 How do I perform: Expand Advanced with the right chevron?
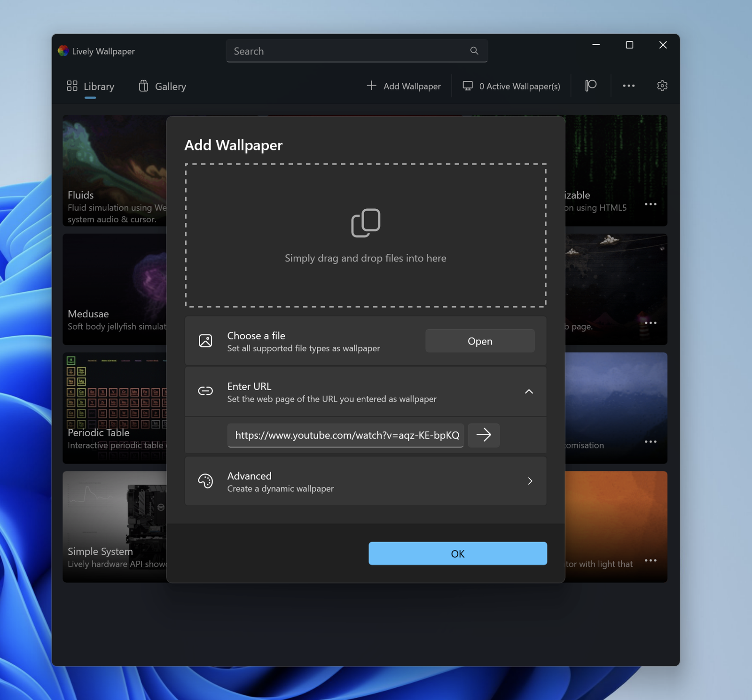530,481
